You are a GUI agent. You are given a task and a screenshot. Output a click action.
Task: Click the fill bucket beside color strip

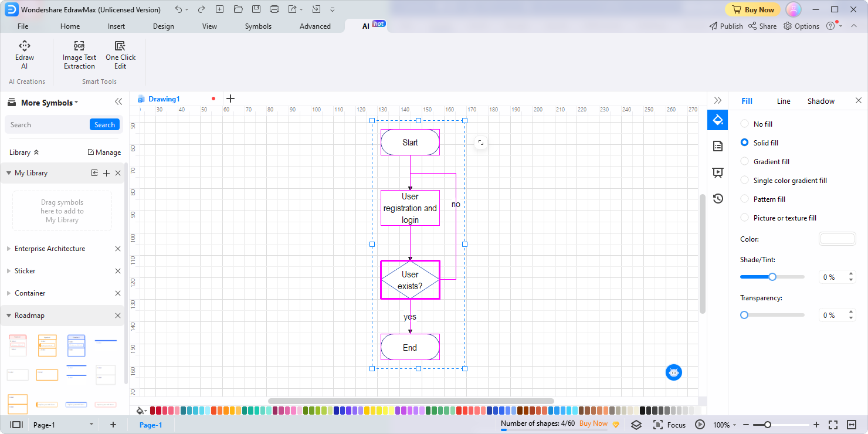pos(141,411)
